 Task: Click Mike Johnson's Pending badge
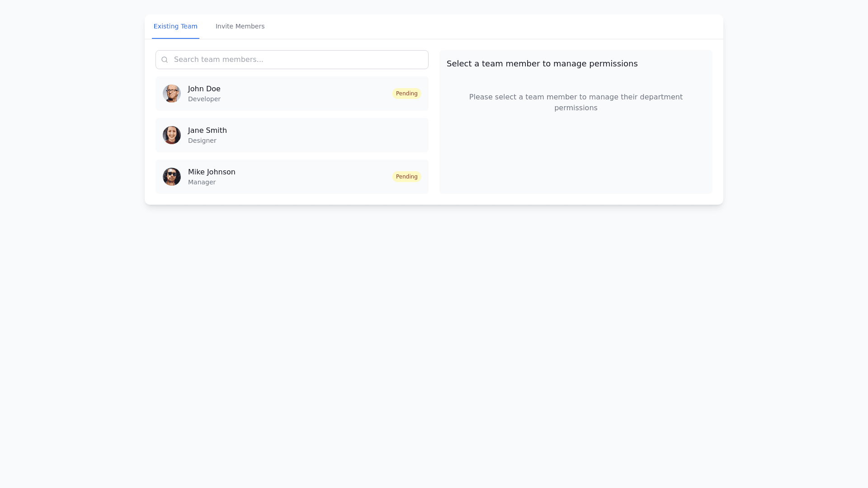406,177
